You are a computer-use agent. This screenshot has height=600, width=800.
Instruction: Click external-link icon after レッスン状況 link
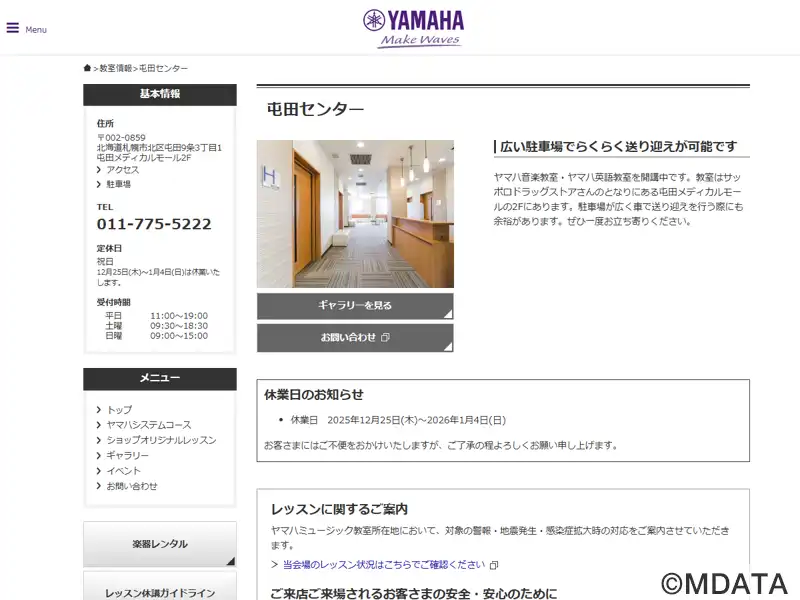(x=494, y=565)
